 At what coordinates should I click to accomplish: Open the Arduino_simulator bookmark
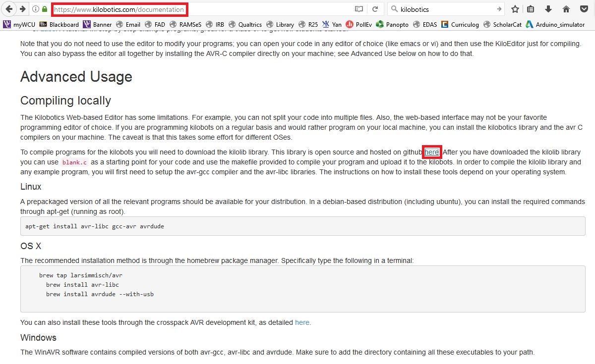(x=555, y=24)
